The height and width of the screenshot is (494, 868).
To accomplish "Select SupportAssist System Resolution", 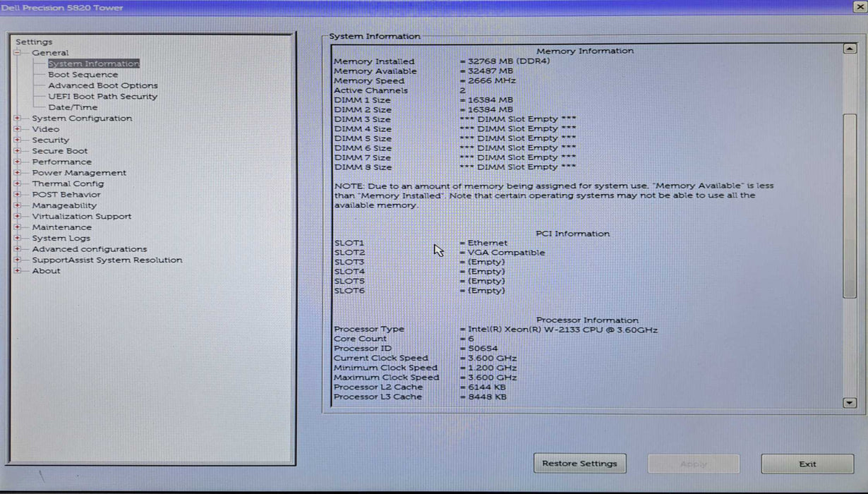I will (107, 260).
